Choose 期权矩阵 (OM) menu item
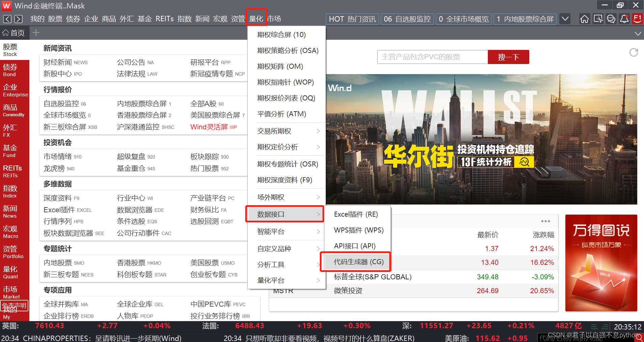 [x=286, y=66]
